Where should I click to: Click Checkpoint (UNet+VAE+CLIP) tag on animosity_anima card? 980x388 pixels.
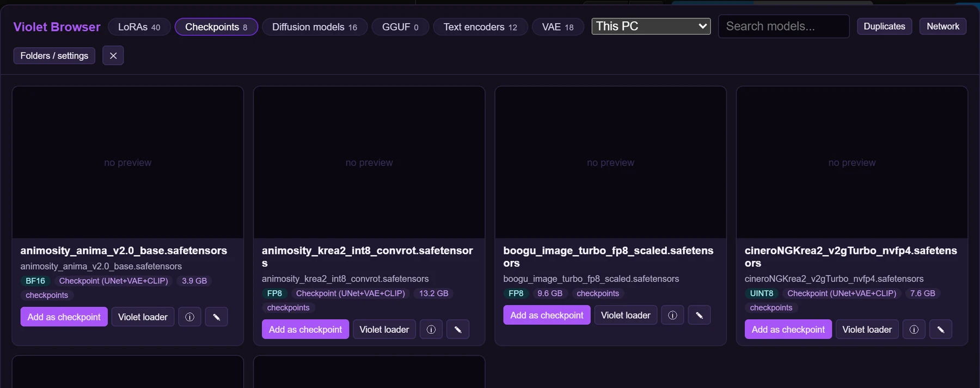click(x=114, y=281)
